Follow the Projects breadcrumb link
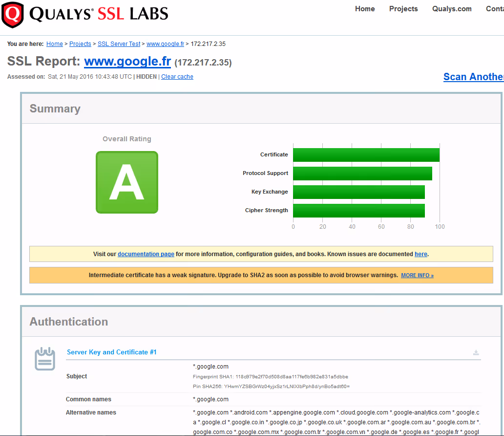The height and width of the screenshot is (436, 504). 81,44
